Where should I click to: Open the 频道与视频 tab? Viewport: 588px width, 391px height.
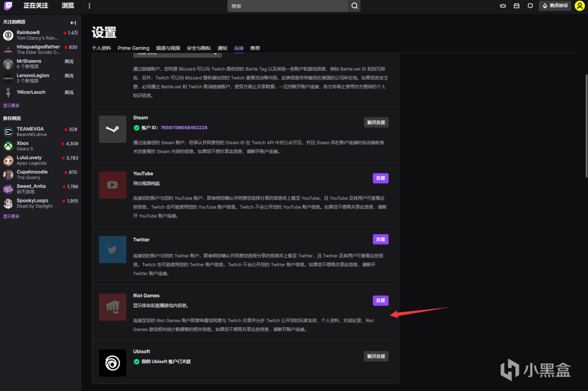pyautogui.click(x=168, y=48)
